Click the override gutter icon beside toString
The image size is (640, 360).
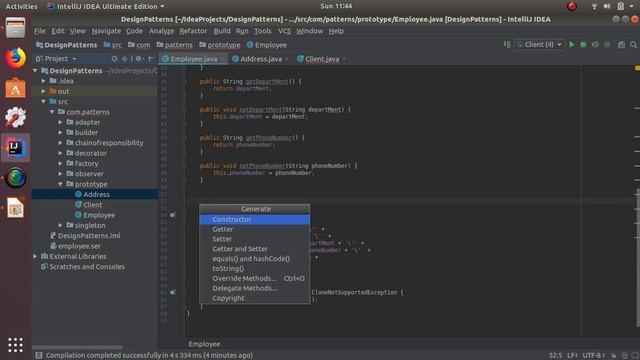tap(173, 215)
